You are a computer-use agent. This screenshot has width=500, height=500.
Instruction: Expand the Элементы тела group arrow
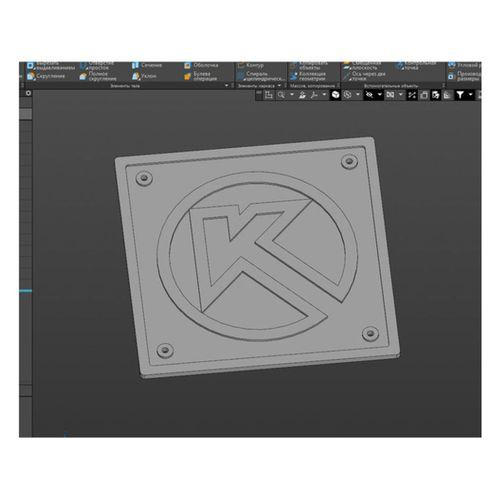(x=227, y=86)
